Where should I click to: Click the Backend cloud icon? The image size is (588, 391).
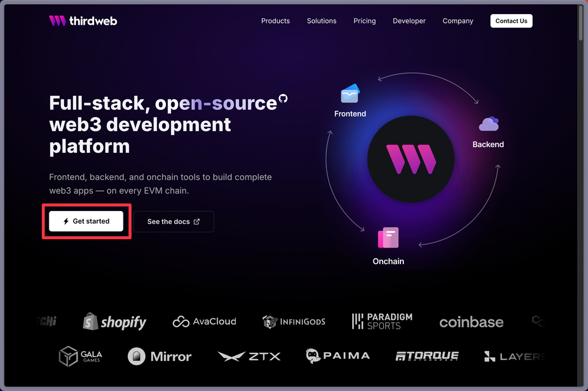pos(488,123)
